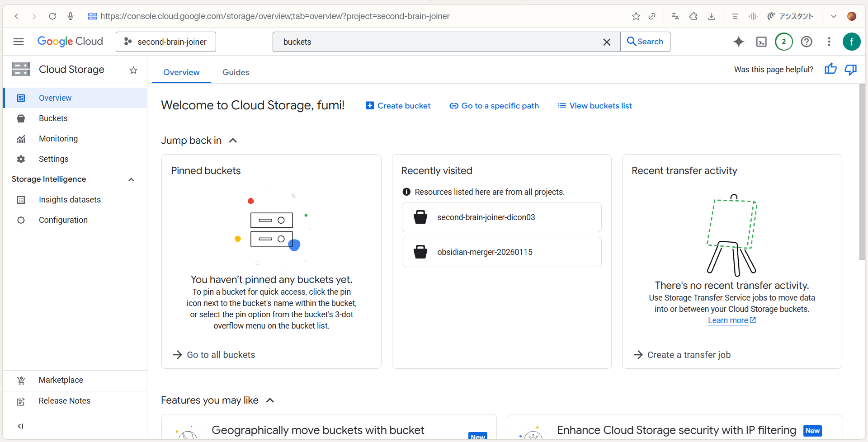The width and height of the screenshot is (868, 442).
Task: Click the Create bucket button
Action: click(x=398, y=106)
